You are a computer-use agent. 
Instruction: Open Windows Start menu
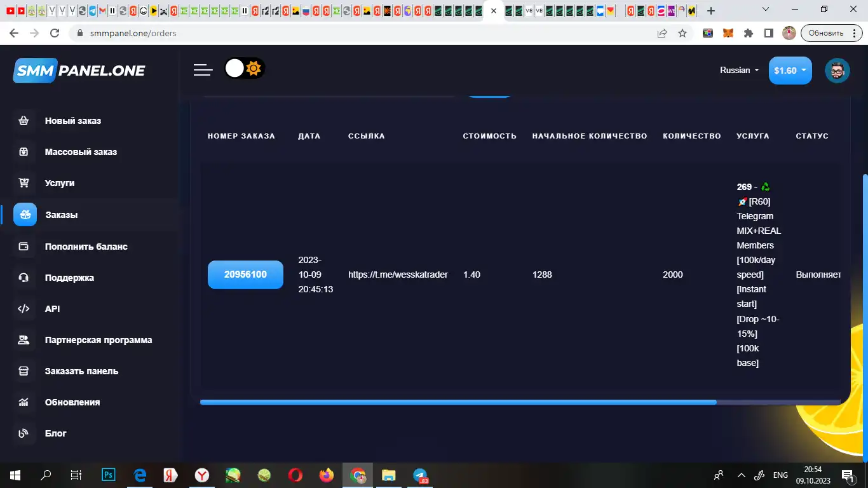pos(15,475)
